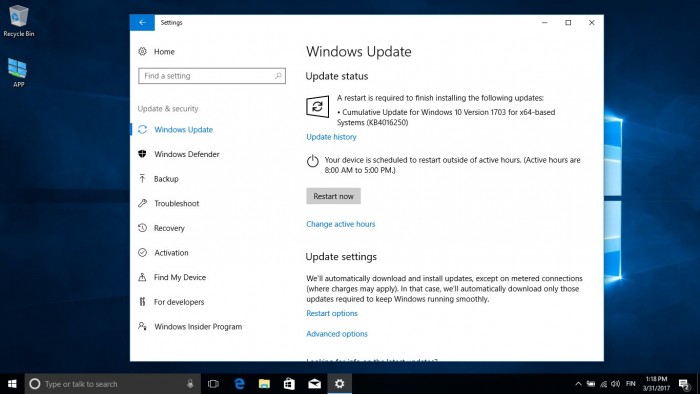Viewport: 700px width, 394px height.
Task: Launch Microsoft Edge from taskbar
Action: 240,384
